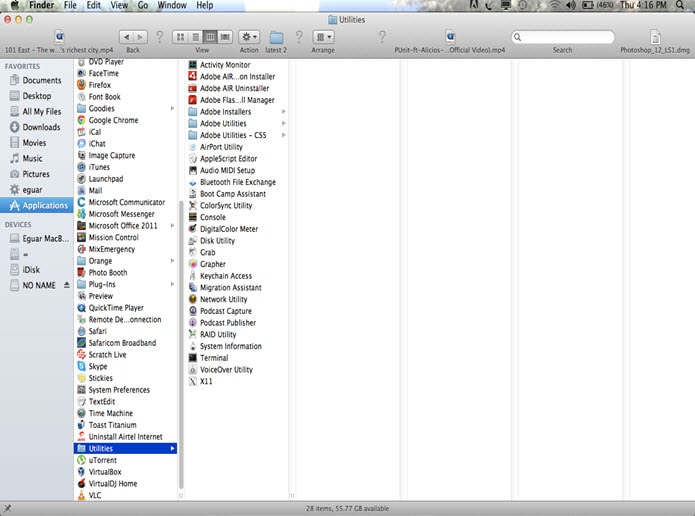Select Downloads in the sidebar

coord(36,127)
